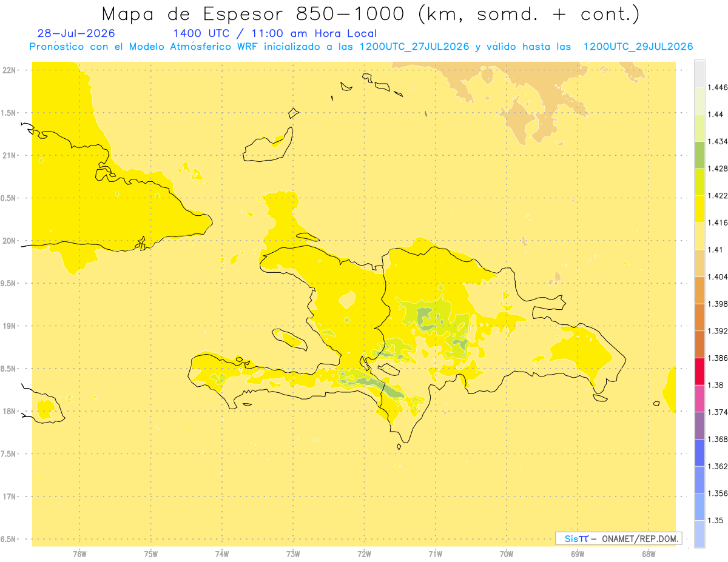Click the legend value '1.41'
728x562 pixels.
pos(715,250)
